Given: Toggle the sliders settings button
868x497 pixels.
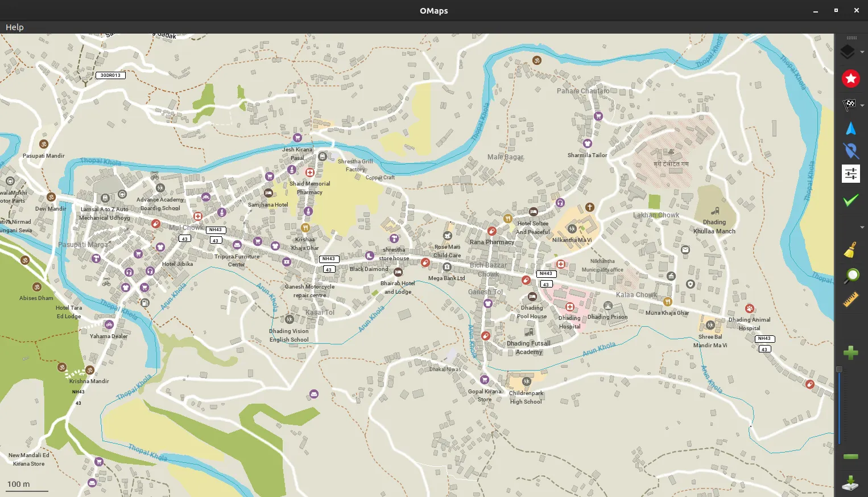Looking at the screenshot, I should [850, 174].
